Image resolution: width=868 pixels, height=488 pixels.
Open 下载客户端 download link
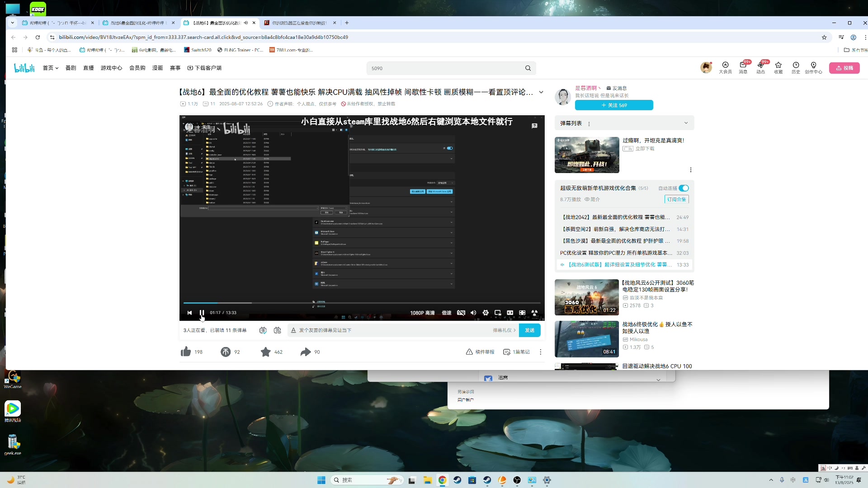point(204,68)
